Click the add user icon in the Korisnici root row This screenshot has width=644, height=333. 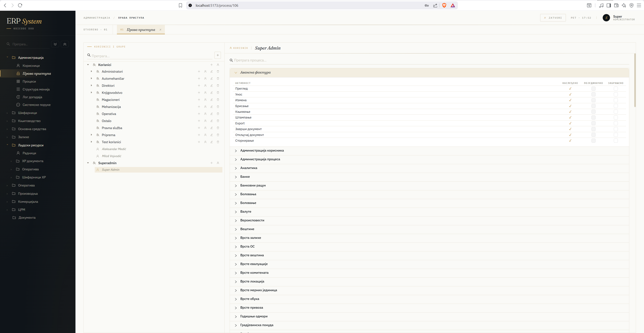[x=218, y=65]
